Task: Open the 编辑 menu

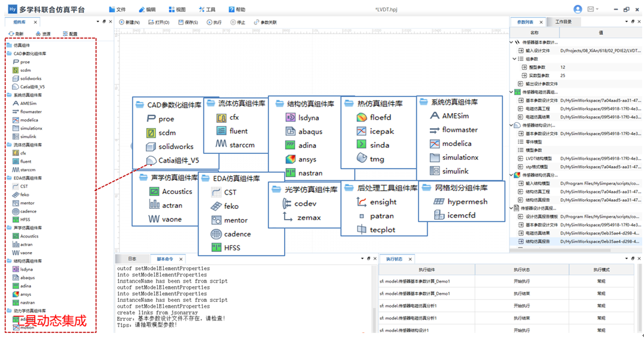Action: click(147, 10)
